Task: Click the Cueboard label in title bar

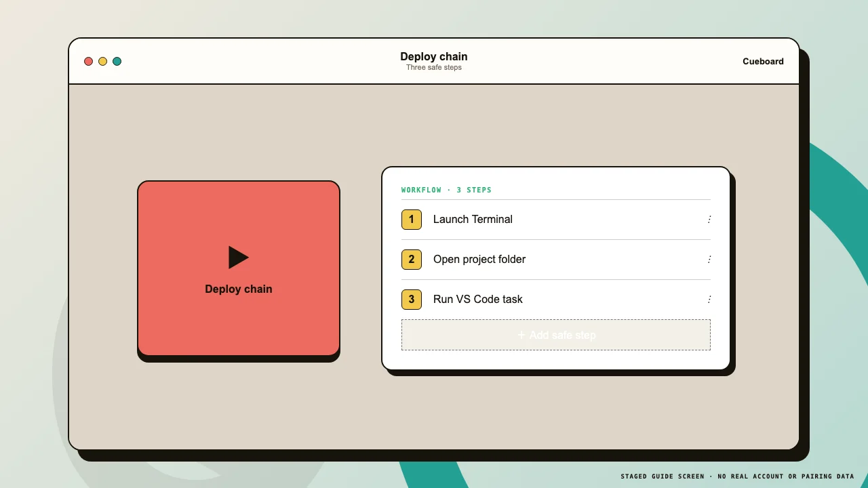Action: [x=763, y=62]
